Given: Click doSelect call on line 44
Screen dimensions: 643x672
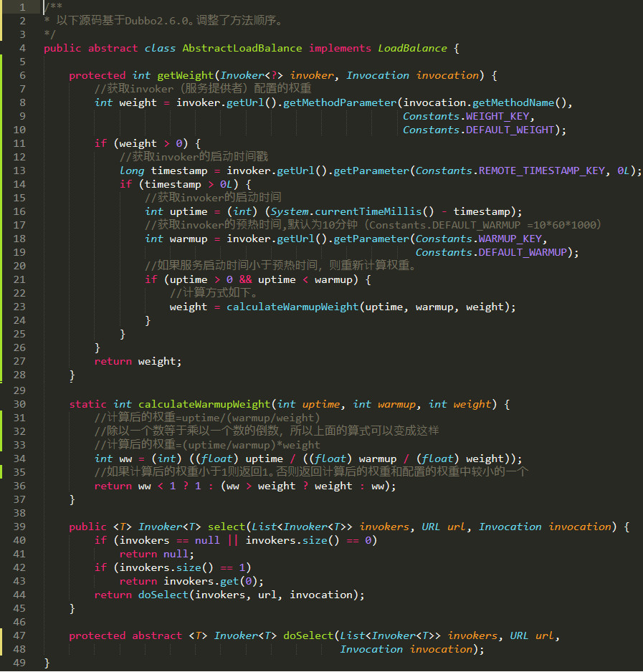Looking at the screenshot, I should pos(163,595).
